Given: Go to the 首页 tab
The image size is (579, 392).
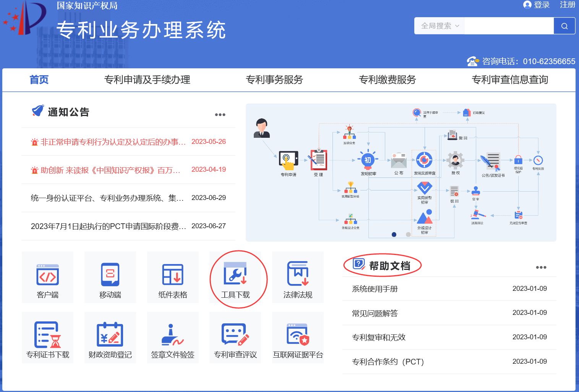Looking at the screenshot, I should click(x=39, y=80).
